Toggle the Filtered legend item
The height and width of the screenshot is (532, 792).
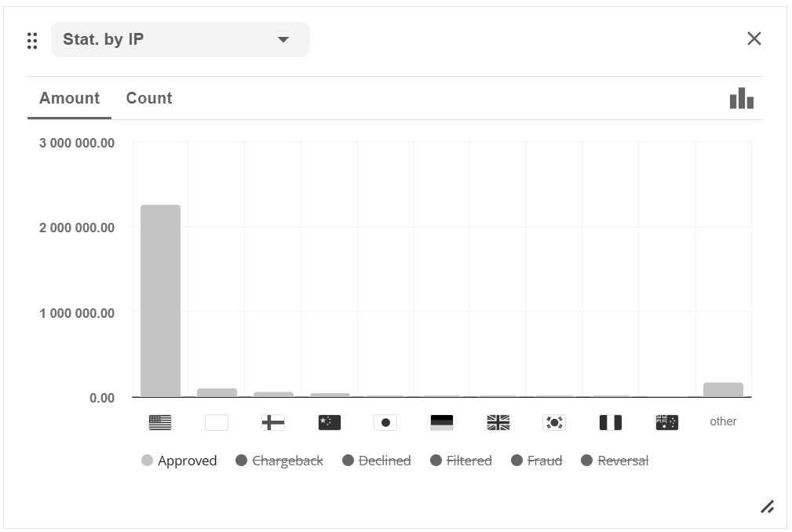462,461
